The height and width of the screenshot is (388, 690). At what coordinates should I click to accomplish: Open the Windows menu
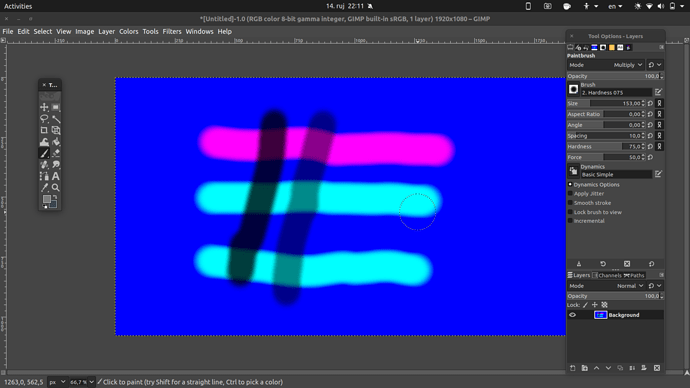(x=199, y=31)
